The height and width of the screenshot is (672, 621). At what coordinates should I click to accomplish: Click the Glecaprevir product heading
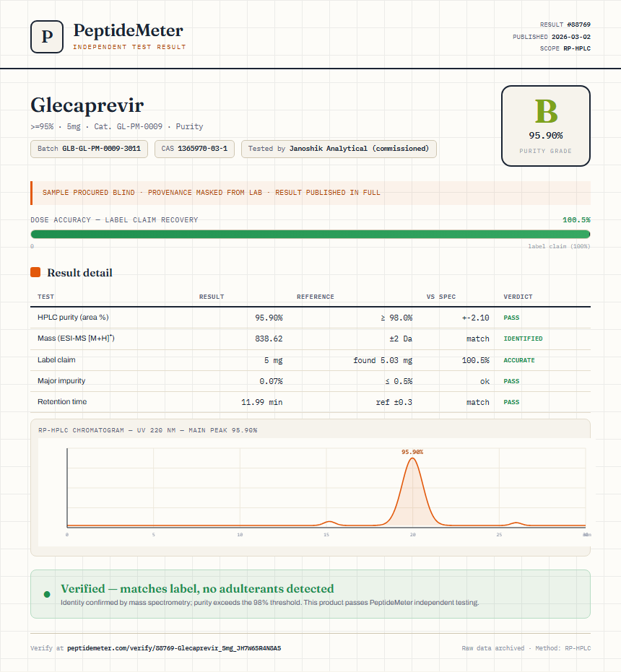coord(87,105)
